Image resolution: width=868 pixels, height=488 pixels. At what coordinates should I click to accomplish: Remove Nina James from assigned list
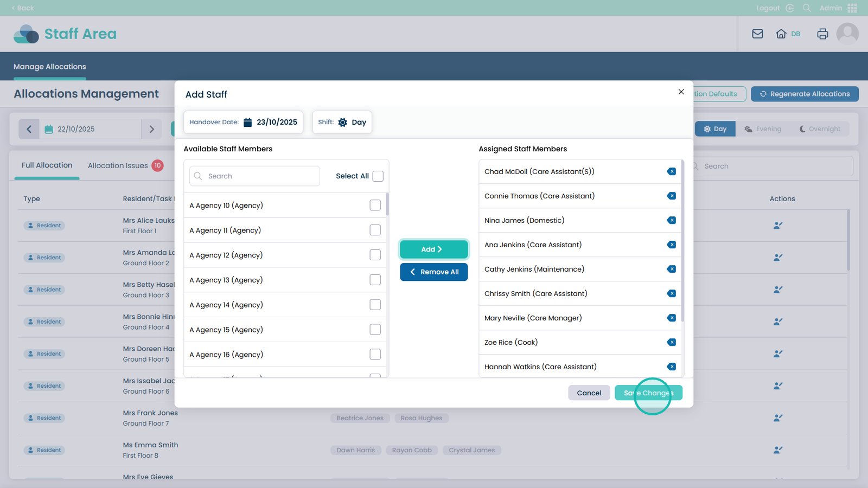(x=671, y=220)
